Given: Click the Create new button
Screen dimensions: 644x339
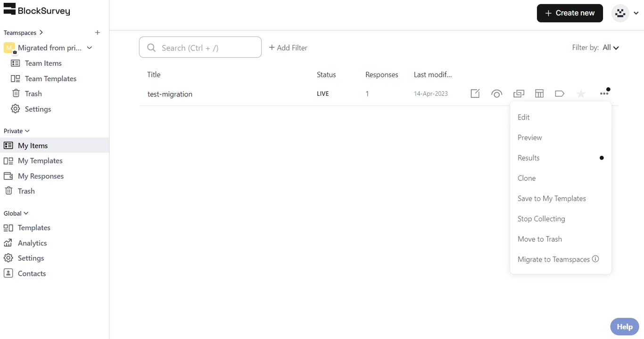Looking at the screenshot, I should [x=570, y=13].
